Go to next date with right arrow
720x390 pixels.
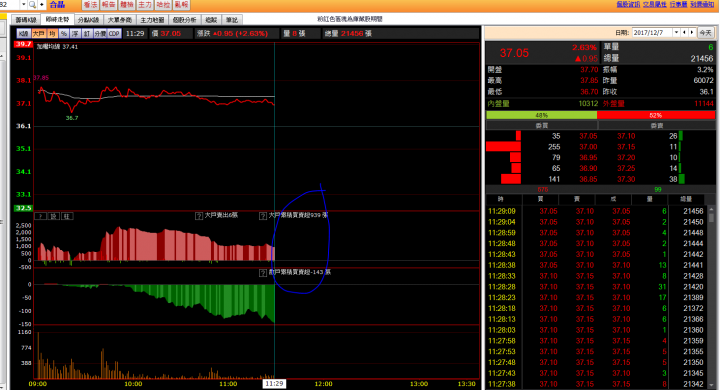692,33
